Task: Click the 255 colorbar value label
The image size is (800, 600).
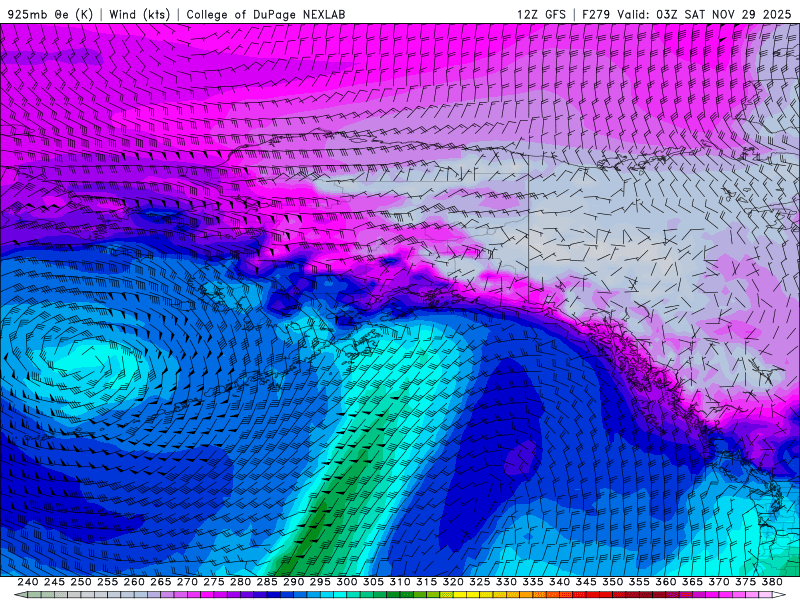Action: point(107,582)
